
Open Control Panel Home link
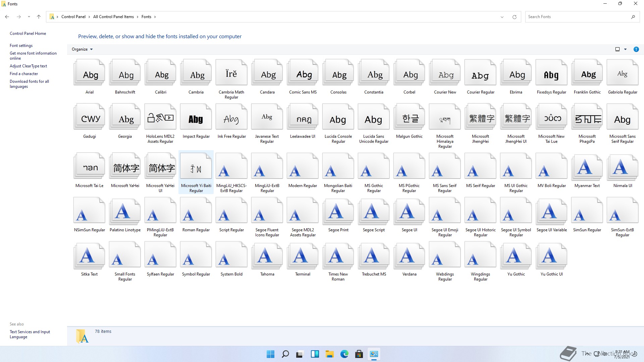(x=28, y=34)
